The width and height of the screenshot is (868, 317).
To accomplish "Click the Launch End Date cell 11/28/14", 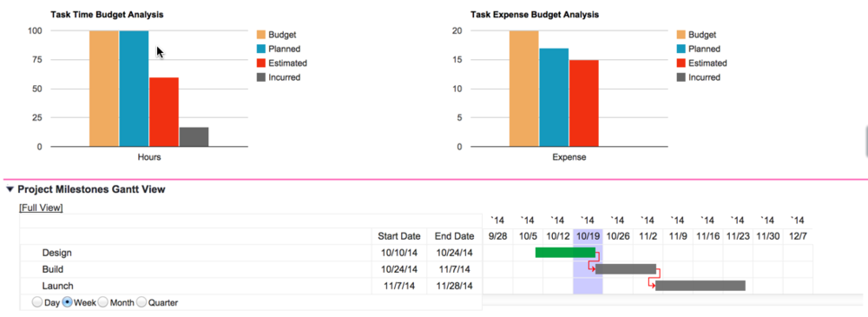I will tap(454, 286).
